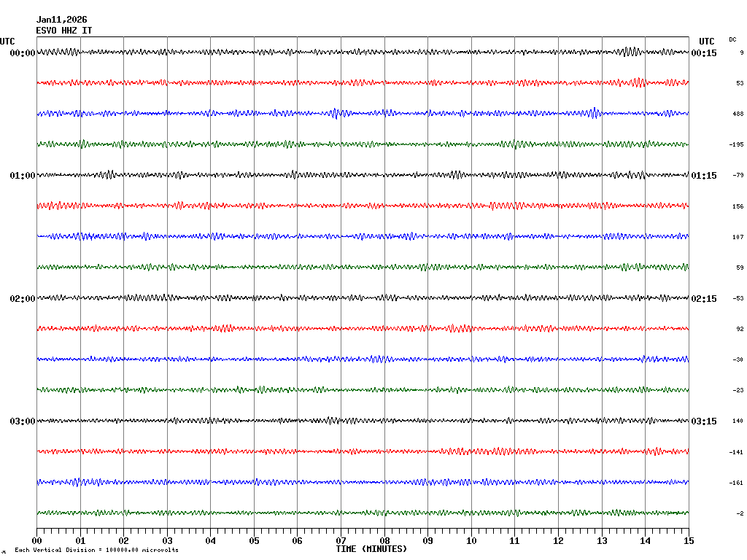Viewport: 747px width, 560px height.
Task: Select the 02:00 row time label
Action: [22, 299]
